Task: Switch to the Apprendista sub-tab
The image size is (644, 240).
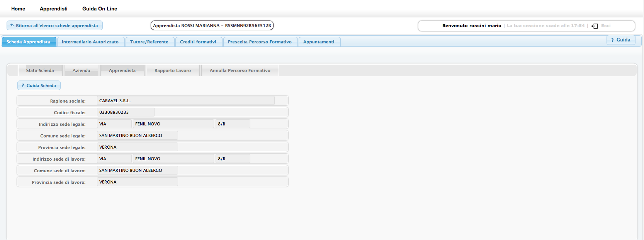Action: [122, 70]
